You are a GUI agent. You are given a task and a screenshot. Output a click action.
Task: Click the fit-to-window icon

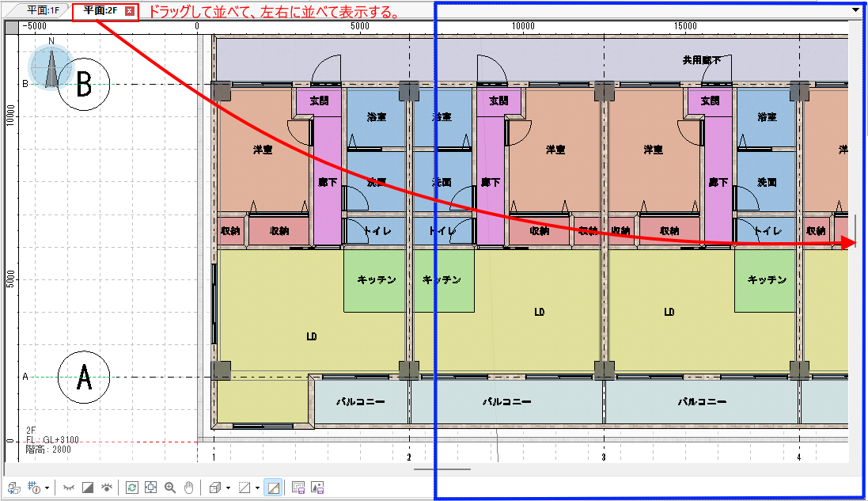151,488
